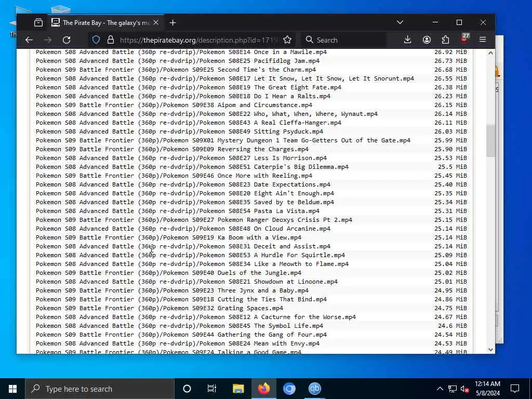Viewport: 532px width, 399px height.
Task: Go back to the previous page
Action: pyautogui.click(x=29, y=40)
